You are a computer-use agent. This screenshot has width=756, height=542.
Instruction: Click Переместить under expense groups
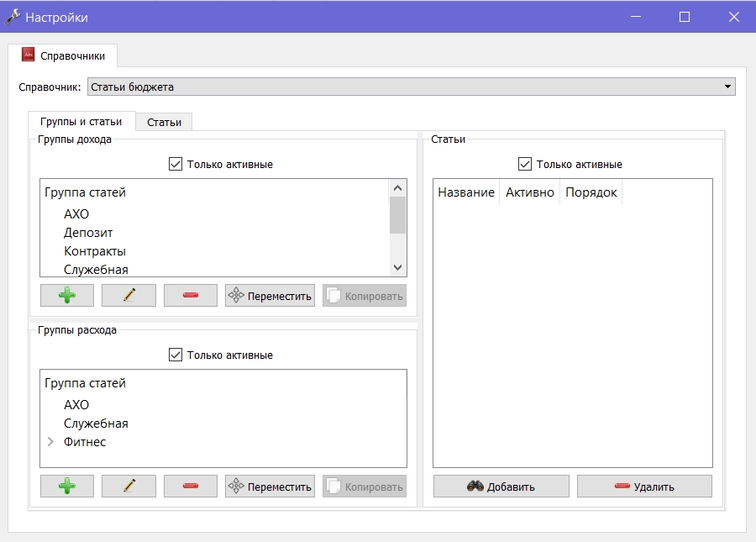point(270,486)
